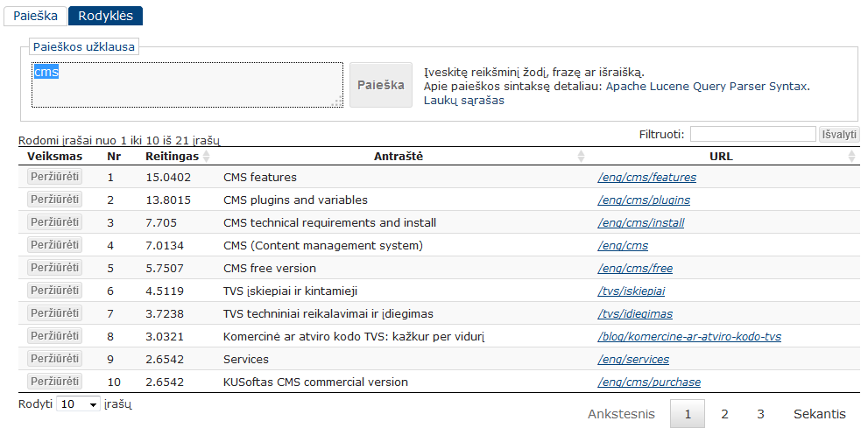Focus the Filtruoti input field

pyautogui.click(x=753, y=135)
